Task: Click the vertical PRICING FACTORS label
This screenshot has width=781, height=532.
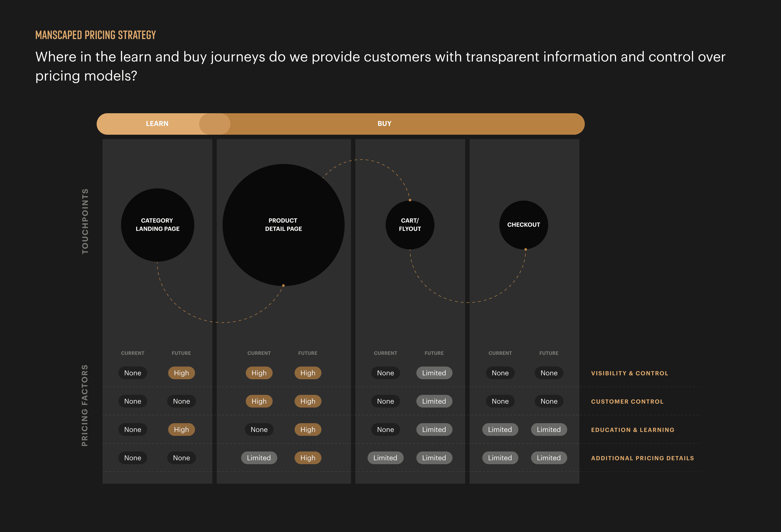Action: (85, 405)
